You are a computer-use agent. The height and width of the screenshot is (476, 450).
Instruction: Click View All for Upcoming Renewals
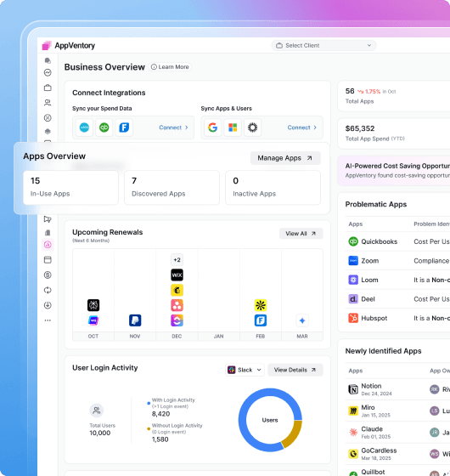(x=301, y=234)
